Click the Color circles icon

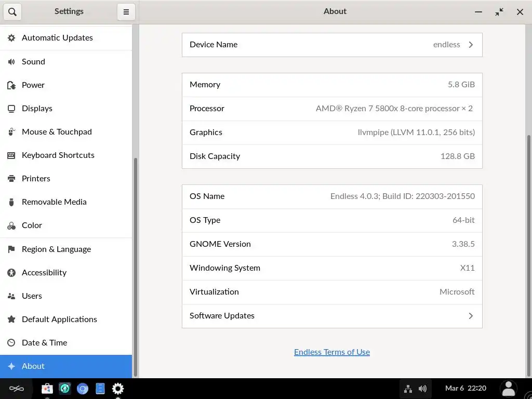point(11,225)
